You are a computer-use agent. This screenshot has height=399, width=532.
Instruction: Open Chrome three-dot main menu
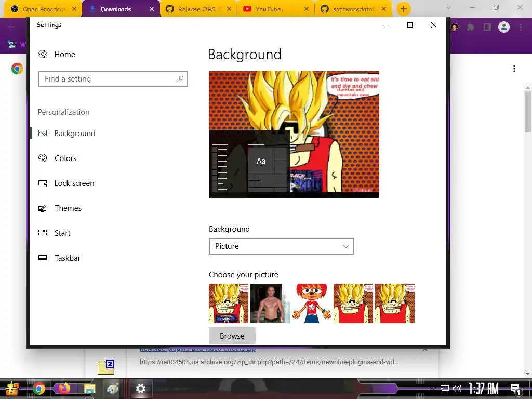point(521,27)
